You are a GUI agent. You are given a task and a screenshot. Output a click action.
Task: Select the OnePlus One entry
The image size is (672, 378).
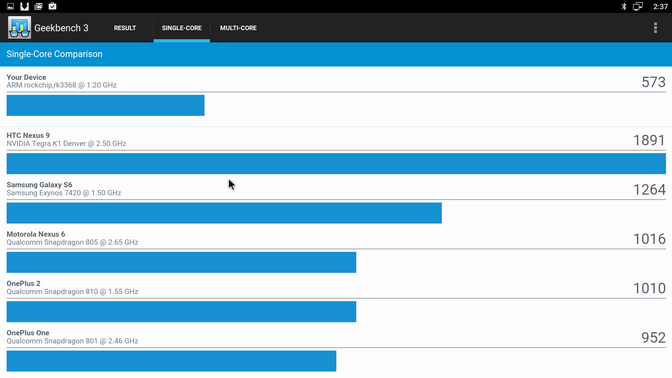click(x=336, y=349)
